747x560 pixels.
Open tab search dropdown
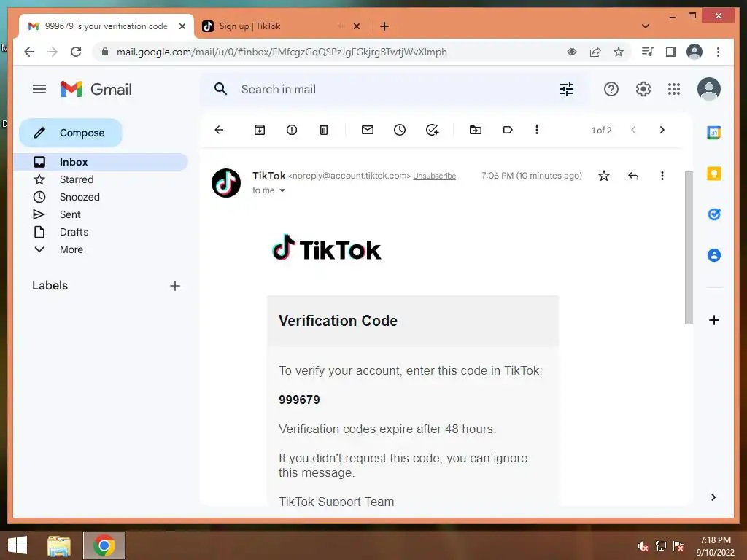pos(646,26)
